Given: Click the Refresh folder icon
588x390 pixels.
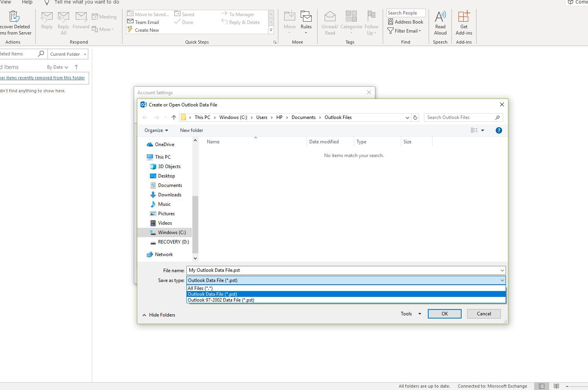Looking at the screenshot, I should pyautogui.click(x=415, y=117).
